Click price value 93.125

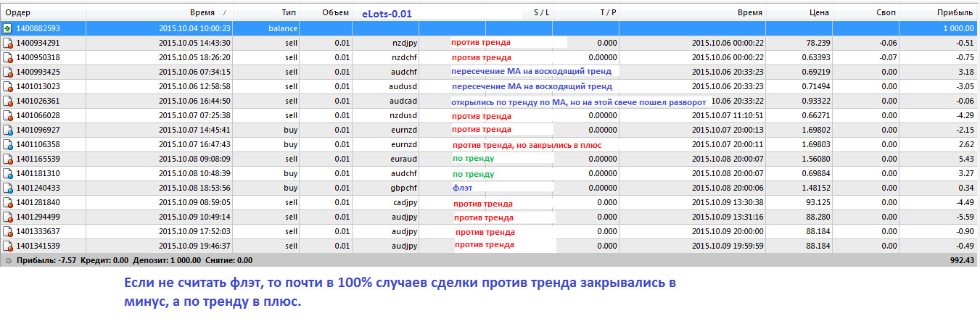pyautogui.click(x=818, y=202)
